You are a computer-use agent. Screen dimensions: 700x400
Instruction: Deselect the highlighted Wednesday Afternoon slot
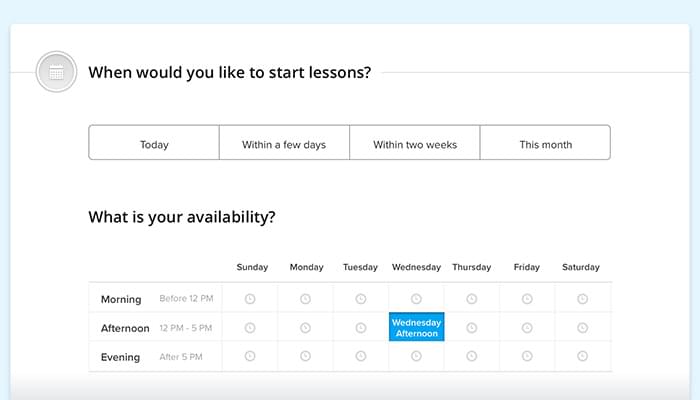tap(416, 328)
